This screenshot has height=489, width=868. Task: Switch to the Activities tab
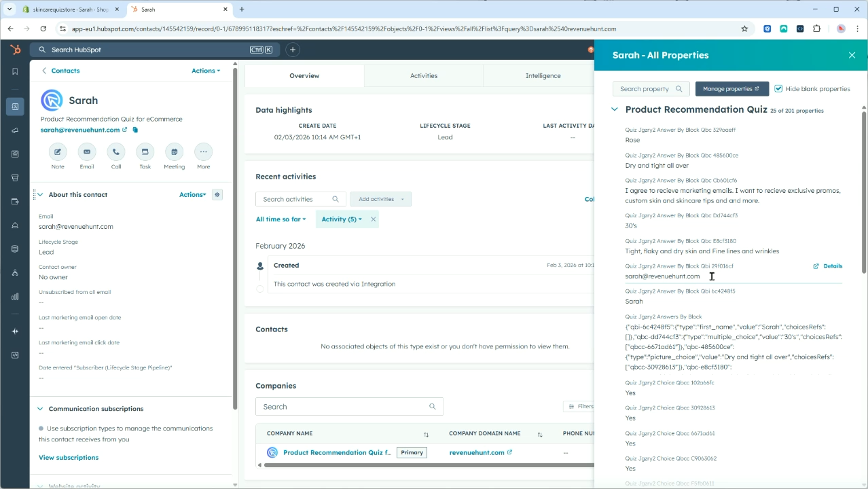point(423,75)
